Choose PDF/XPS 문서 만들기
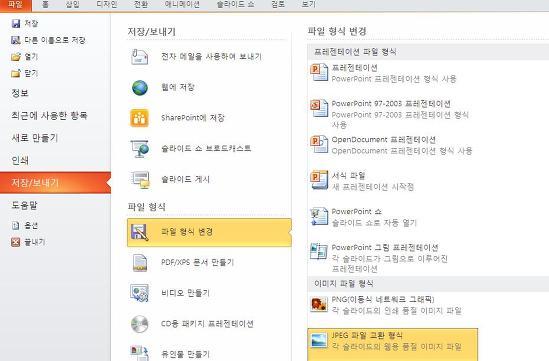This screenshot has width=549, height=361. pos(209,263)
